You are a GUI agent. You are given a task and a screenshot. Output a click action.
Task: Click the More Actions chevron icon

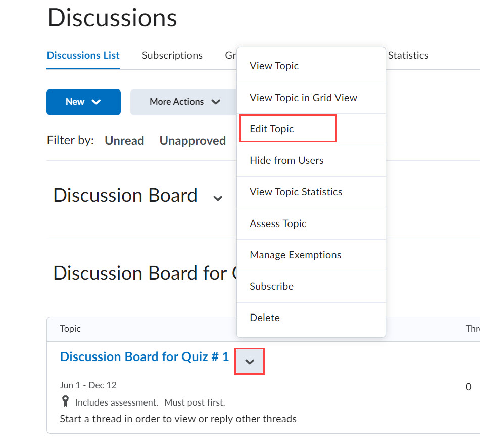[216, 102]
